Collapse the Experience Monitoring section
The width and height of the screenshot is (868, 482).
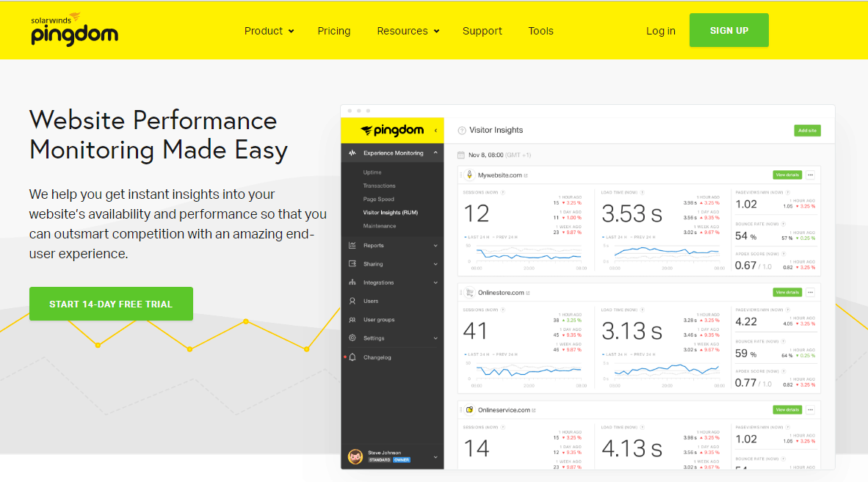(435, 153)
